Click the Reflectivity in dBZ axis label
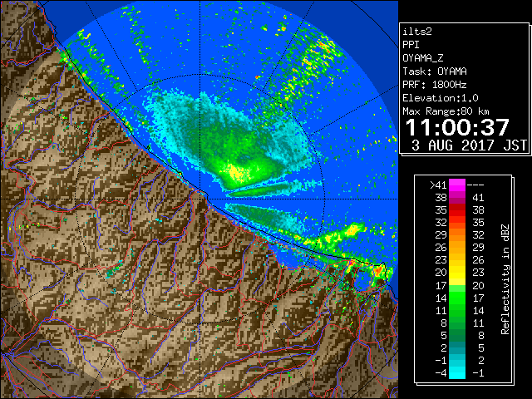 click(x=505, y=279)
